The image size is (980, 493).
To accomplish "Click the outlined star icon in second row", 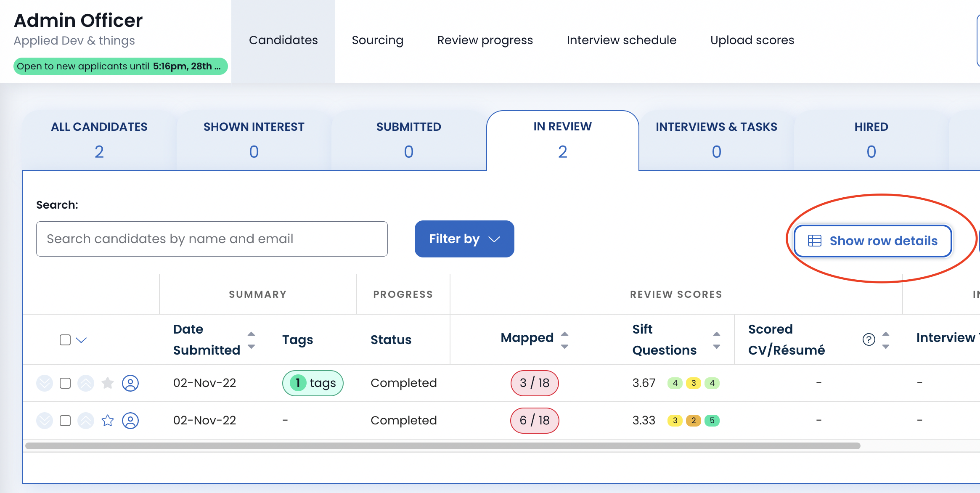I will point(108,421).
